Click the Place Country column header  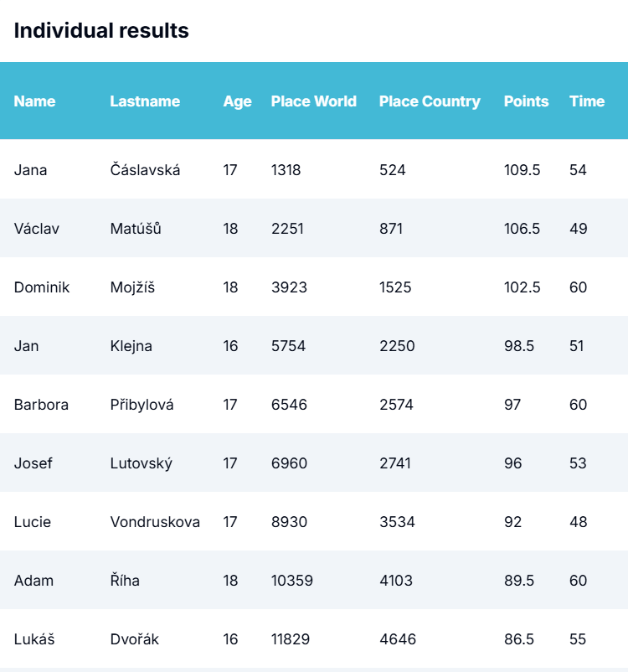(x=430, y=101)
